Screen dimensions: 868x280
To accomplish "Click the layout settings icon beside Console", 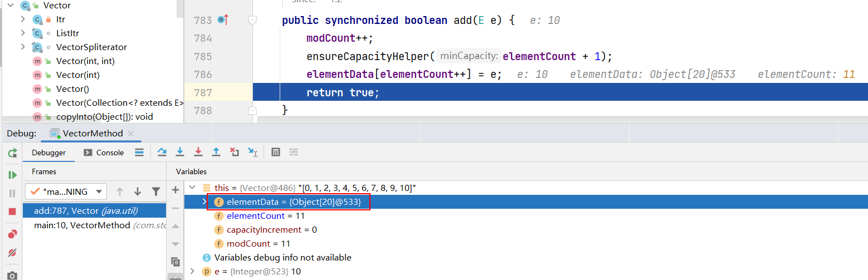I will coord(139,152).
